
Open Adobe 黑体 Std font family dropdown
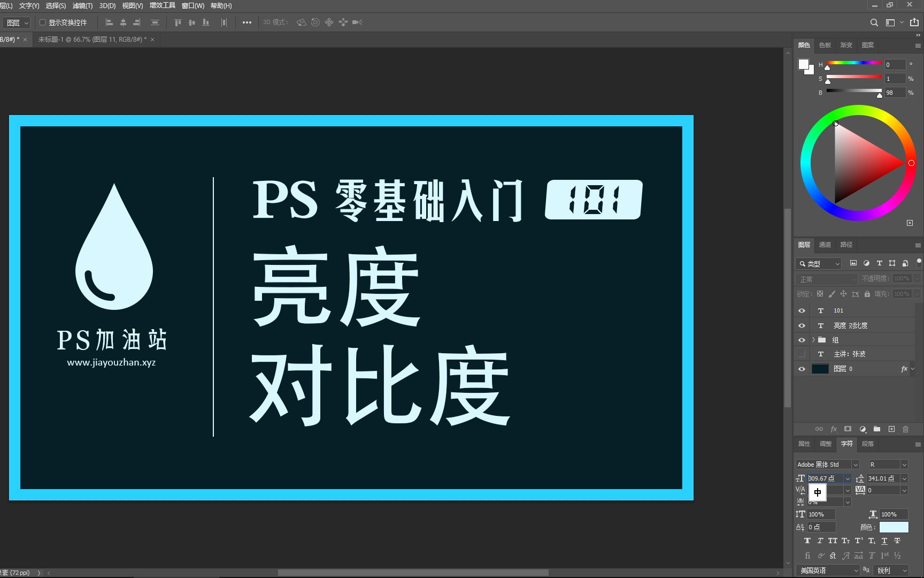pyautogui.click(x=855, y=465)
